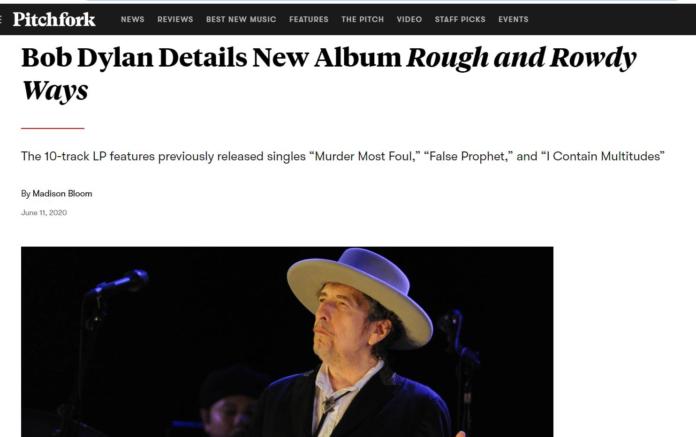
Task: Click the Pitchfork logo
Action: pyautogui.click(x=54, y=19)
